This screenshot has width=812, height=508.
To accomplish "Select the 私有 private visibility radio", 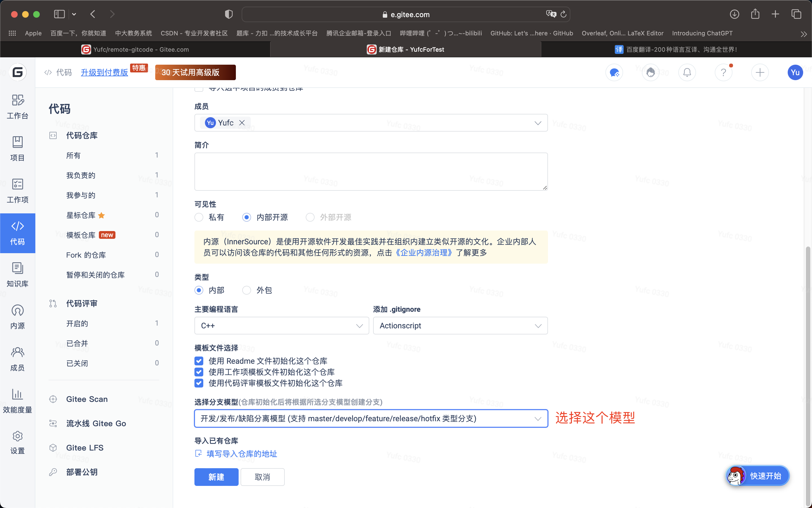I will [x=199, y=217].
